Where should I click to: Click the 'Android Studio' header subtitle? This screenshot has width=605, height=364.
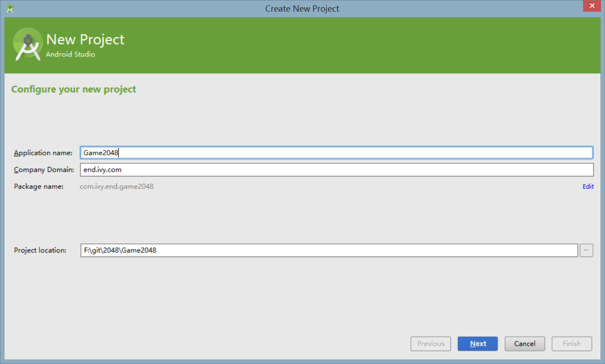click(70, 54)
